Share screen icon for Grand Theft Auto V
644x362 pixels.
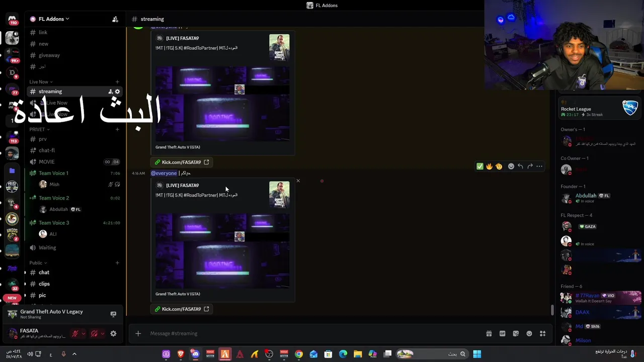[113, 314]
